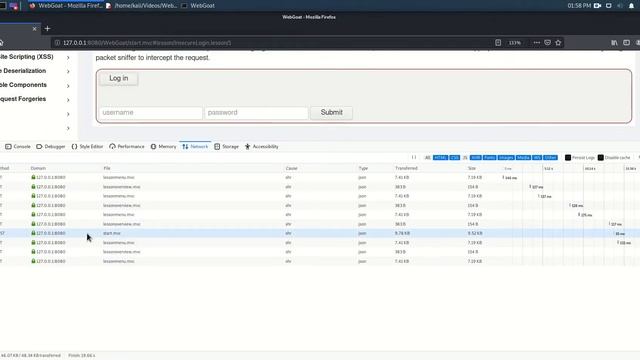Toggle the Fonts request filter

coord(489,158)
